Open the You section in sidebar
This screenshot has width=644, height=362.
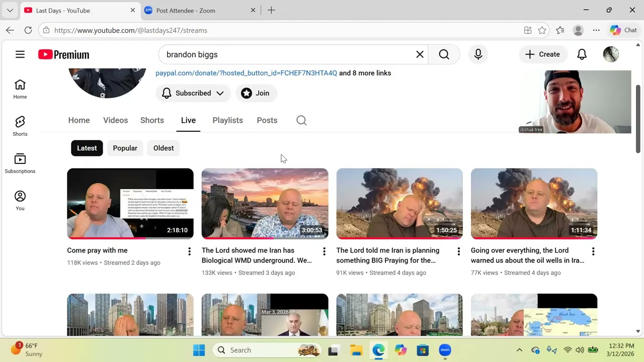coord(20,201)
